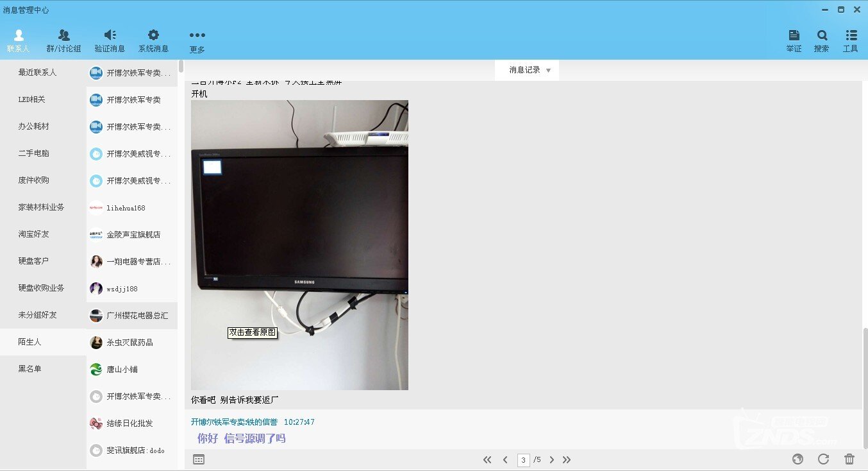Open 验证消息 verification messages
The height and width of the screenshot is (471, 868).
pos(110,41)
